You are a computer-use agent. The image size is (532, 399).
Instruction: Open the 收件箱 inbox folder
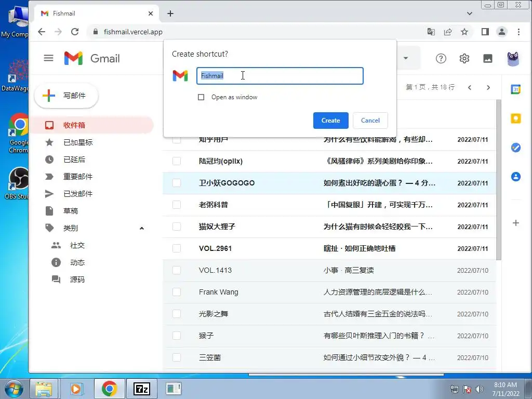pos(92,125)
